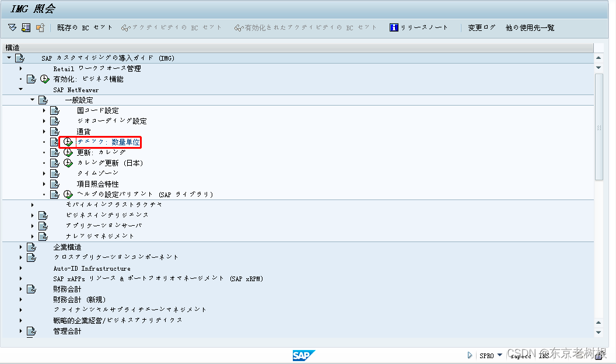The image size is (616, 364).
Task: Collapse the 一般設定 node
Action: pyautogui.click(x=33, y=100)
